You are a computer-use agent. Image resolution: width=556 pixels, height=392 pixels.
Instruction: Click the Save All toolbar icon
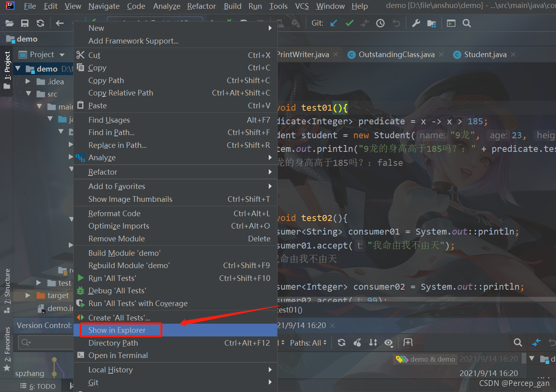(x=25, y=23)
